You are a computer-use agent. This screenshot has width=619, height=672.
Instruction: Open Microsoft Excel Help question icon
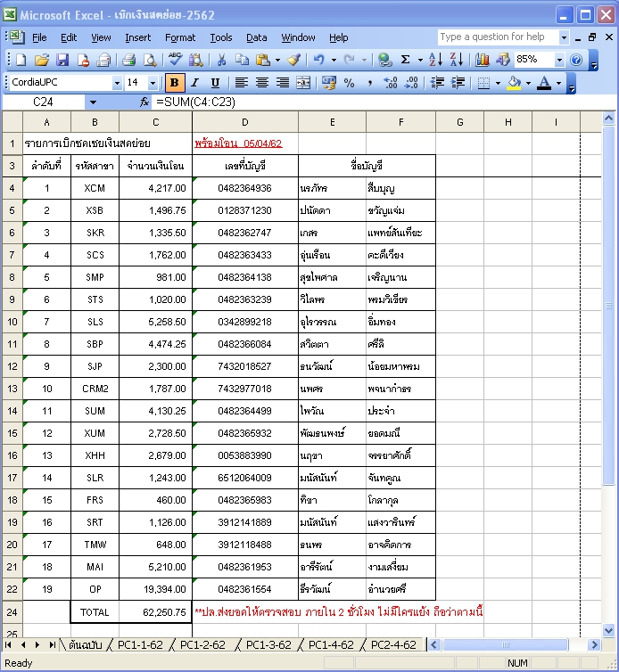pos(576,60)
